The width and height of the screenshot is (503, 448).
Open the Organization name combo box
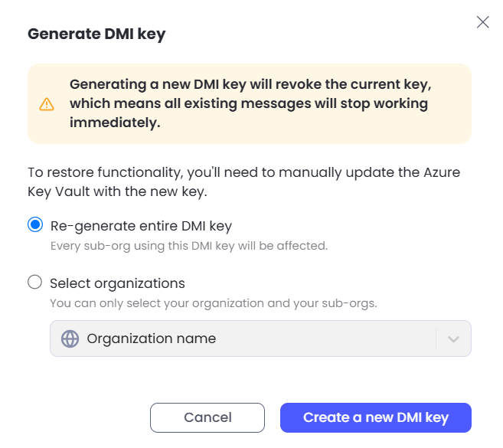[x=260, y=338]
